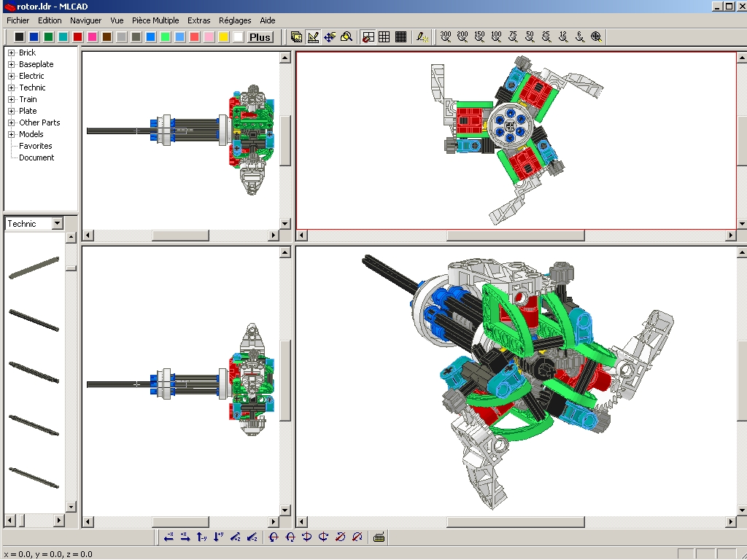This screenshot has width=747, height=560.
Task: Click the move -Z arrow icon
Action: 252,537
